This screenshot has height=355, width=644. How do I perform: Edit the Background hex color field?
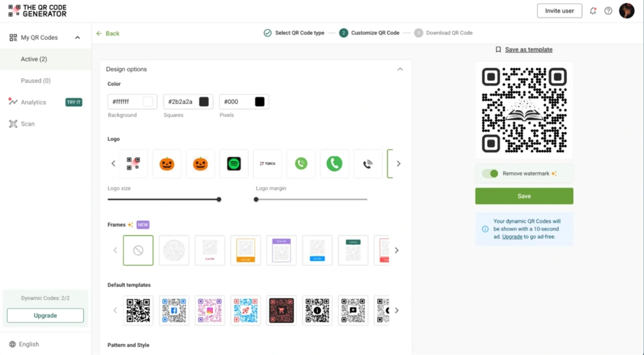[x=132, y=102]
